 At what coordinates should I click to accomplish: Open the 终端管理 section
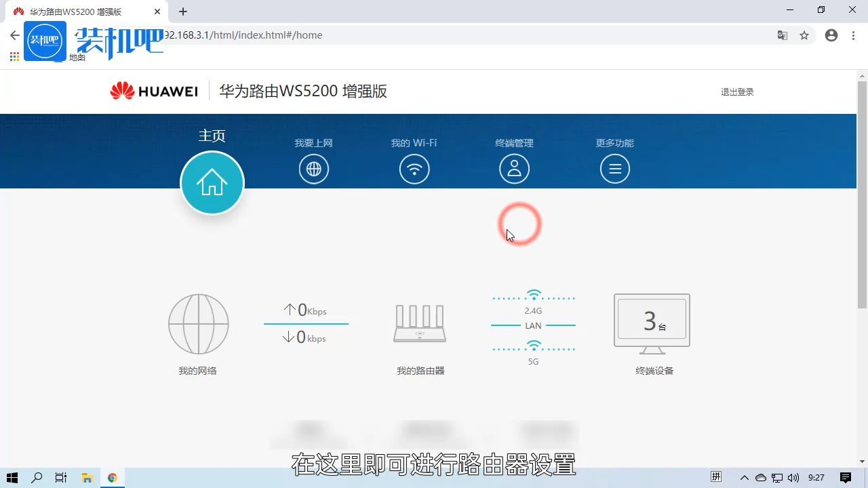tap(514, 169)
